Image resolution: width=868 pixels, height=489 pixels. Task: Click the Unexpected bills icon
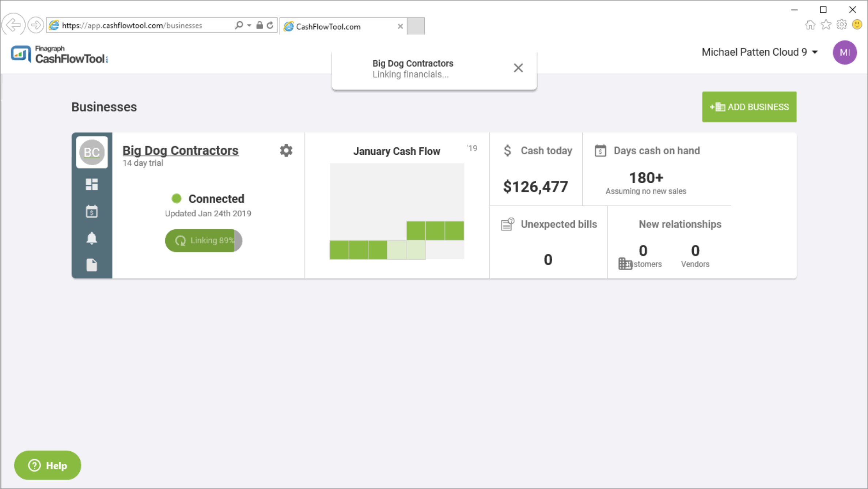pyautogui.click(x=507, y=224)
